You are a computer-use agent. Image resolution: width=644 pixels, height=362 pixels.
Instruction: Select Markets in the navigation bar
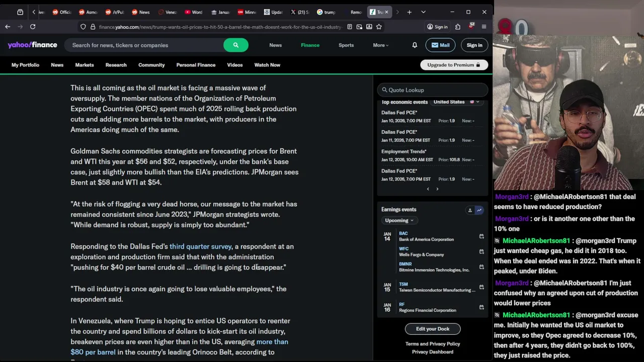85,65
